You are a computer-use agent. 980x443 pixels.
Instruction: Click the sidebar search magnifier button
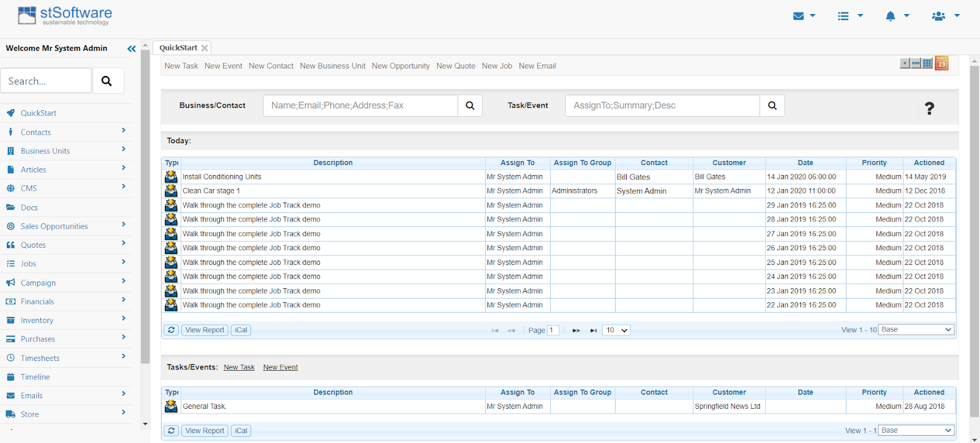[107, 81]
